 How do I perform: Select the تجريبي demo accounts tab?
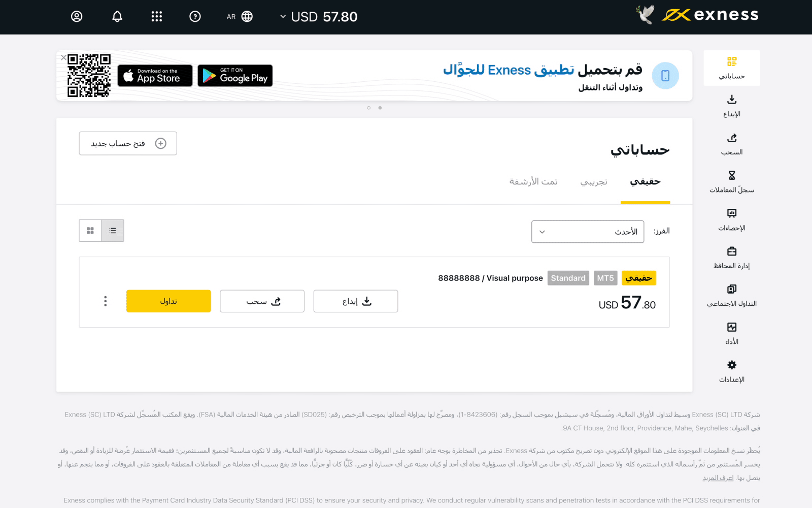tap(594, 182)
